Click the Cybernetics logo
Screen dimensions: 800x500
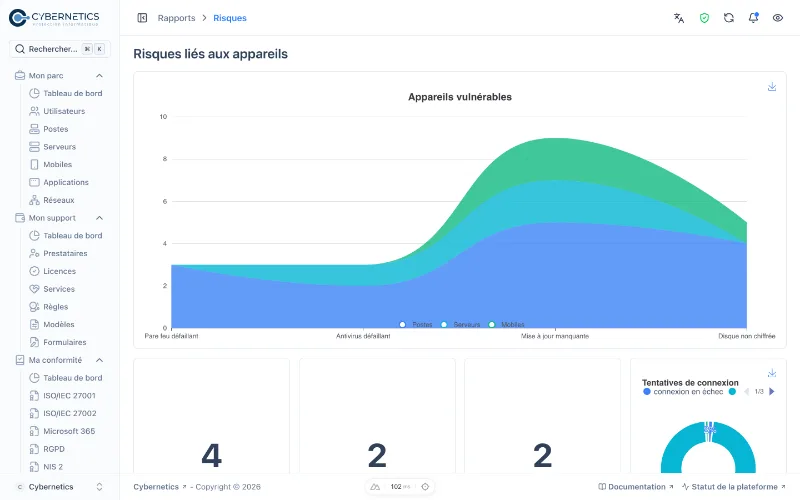click(x=54, y=18)
